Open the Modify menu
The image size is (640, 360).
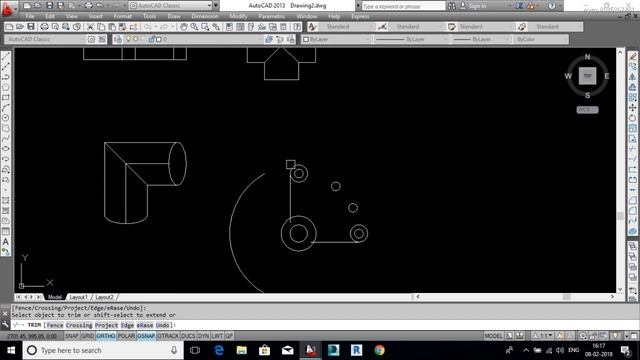point(238,16)
